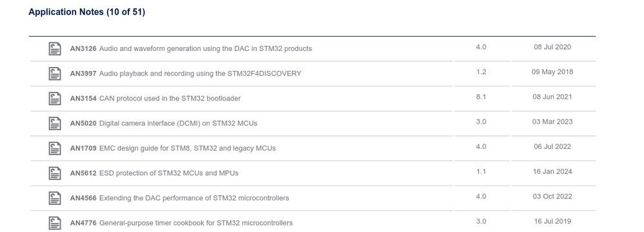Select the AN4566 document icon

[55, 198]
